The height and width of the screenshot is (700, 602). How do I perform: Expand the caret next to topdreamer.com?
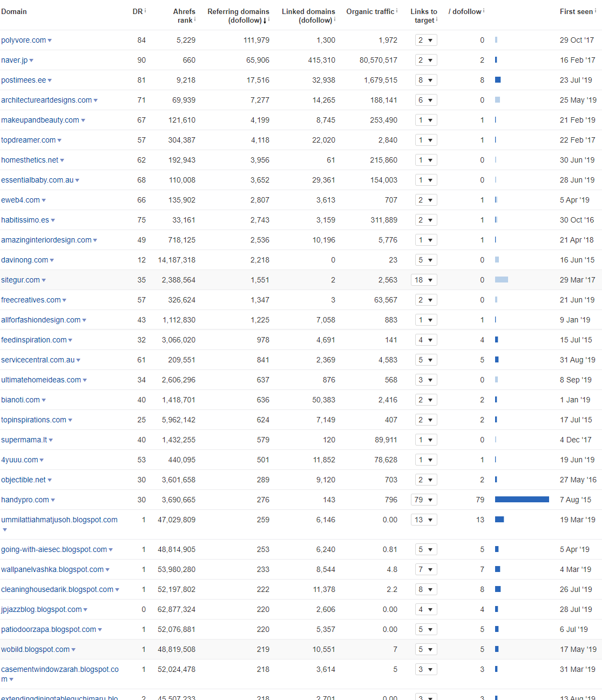click(x=59, y=140)
